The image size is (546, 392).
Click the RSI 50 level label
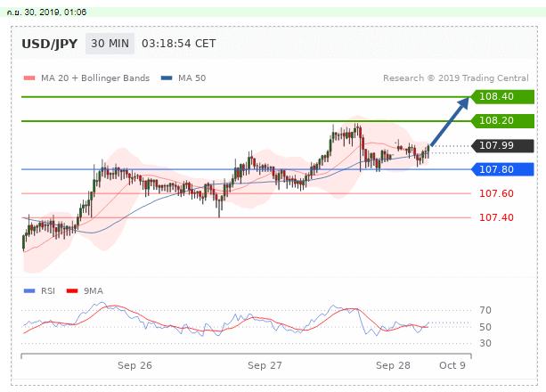(x=485, y=327)
